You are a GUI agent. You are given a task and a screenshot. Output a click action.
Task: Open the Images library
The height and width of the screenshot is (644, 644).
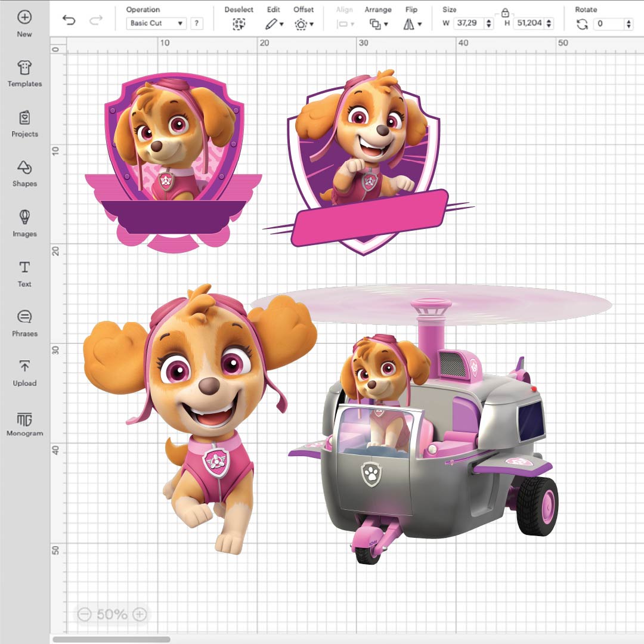tap(24, 224)
